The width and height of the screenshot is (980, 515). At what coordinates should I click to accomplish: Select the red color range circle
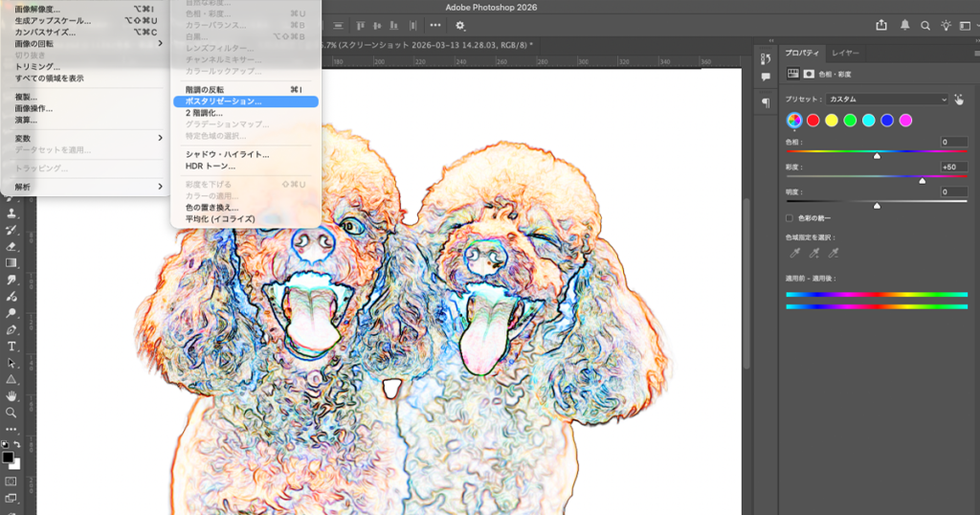(813, 120)
